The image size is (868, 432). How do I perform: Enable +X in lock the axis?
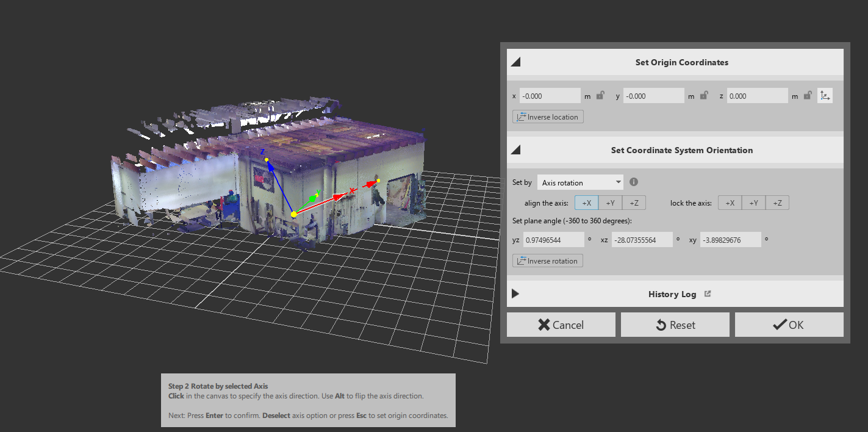tap(730, 203)
